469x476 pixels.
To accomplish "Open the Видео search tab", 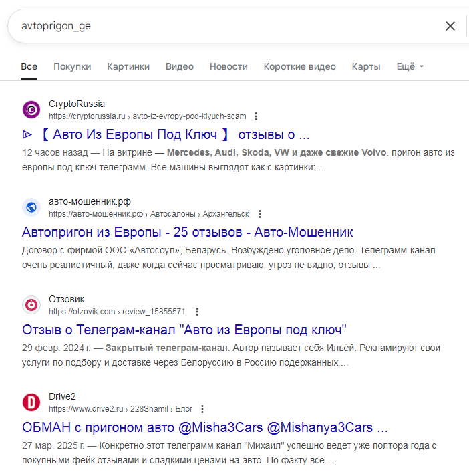I will click(180, 66).
